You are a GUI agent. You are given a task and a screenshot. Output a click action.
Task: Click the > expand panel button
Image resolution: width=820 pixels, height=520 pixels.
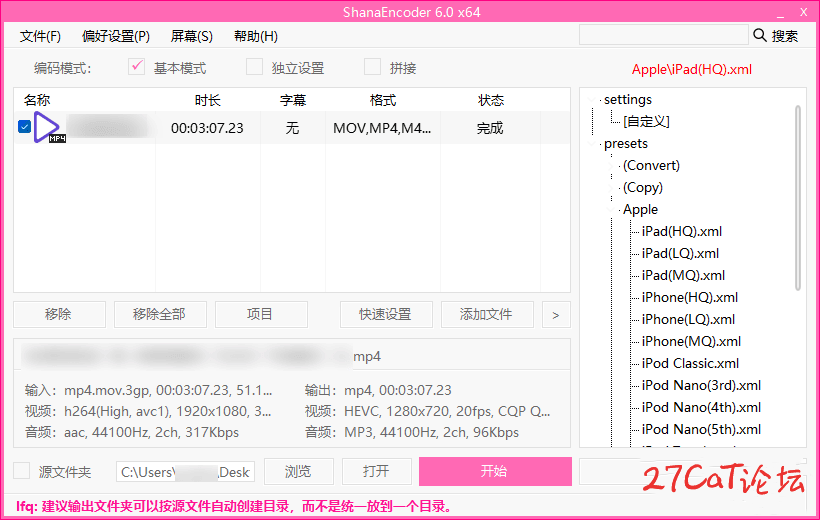(x=556, y=314)
